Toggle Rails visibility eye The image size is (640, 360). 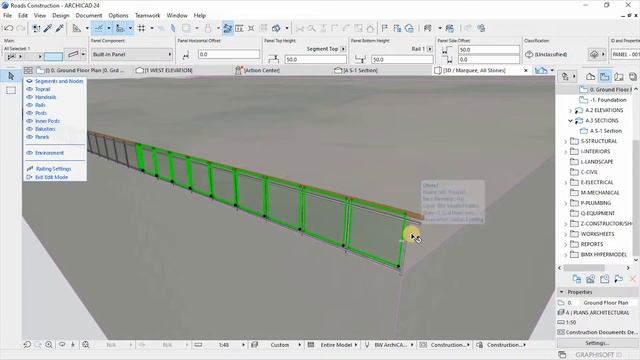pyautogui.click(x=29, y=105)
